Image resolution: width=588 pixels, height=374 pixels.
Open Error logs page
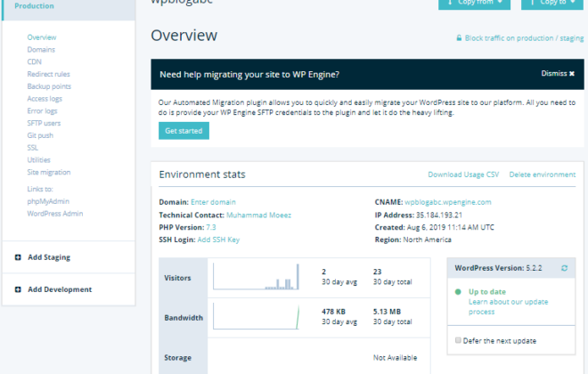42,111
